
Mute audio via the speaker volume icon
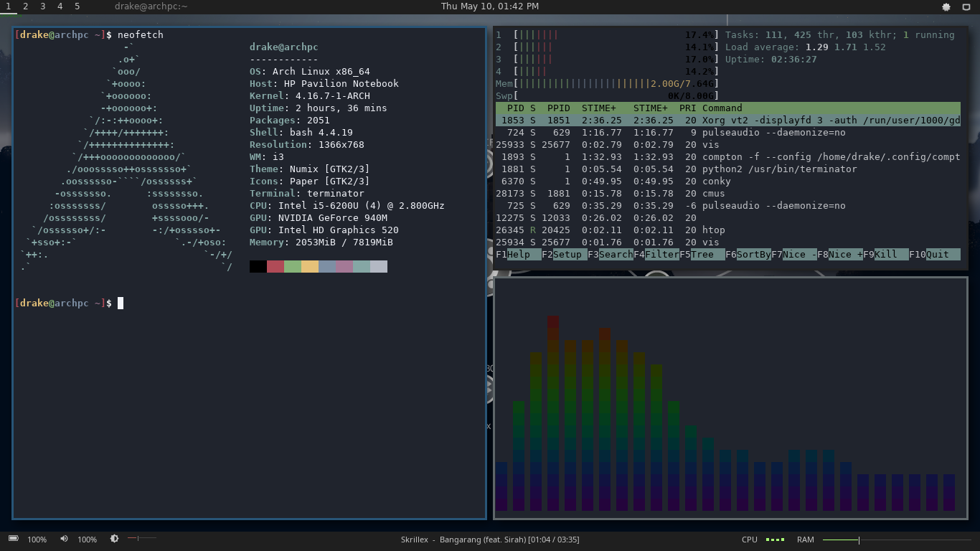64,539
